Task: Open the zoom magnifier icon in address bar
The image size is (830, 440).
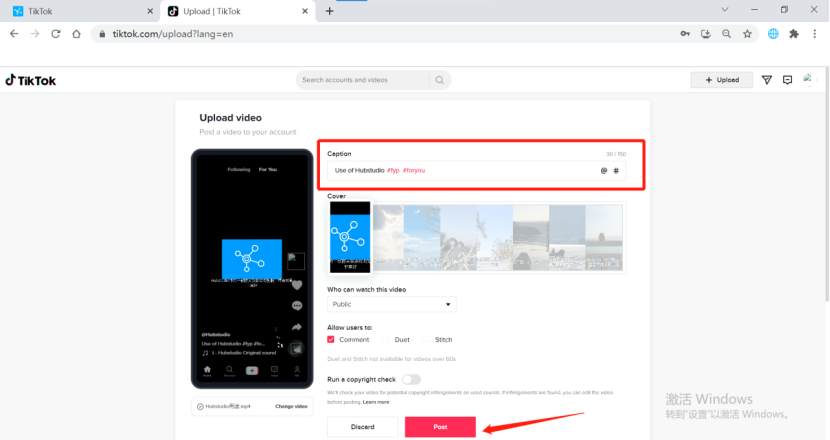Action: click(726, 34)
